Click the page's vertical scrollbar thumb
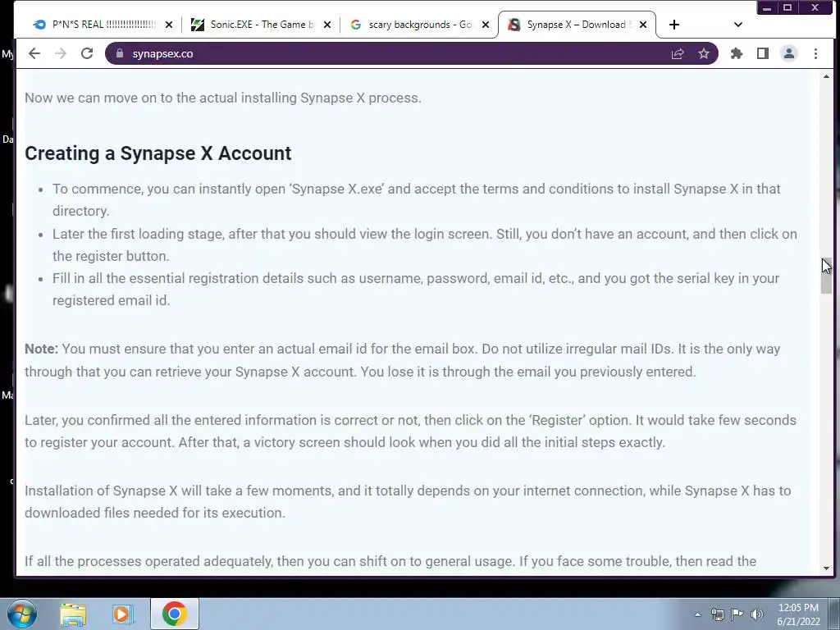The height and width of the screenshot is (630, 840). (826, 276)
